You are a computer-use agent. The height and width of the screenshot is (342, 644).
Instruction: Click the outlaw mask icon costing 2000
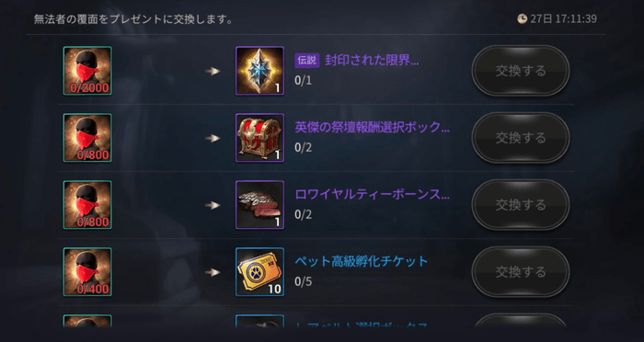[x=87, y=71]
